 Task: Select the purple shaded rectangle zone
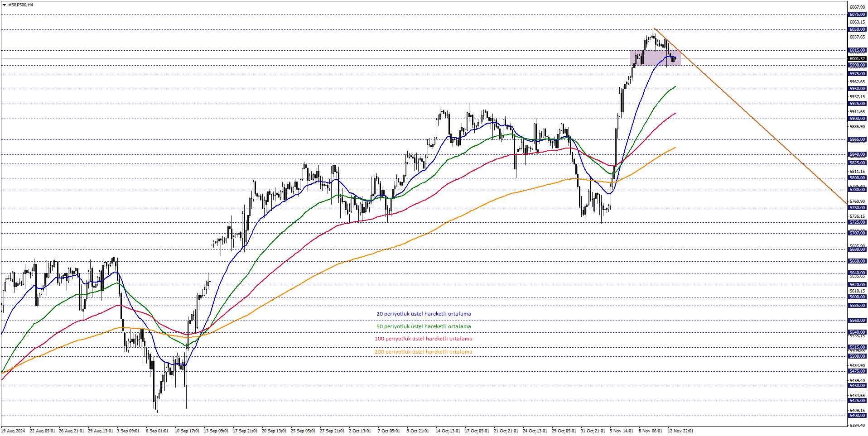(655, 58)
